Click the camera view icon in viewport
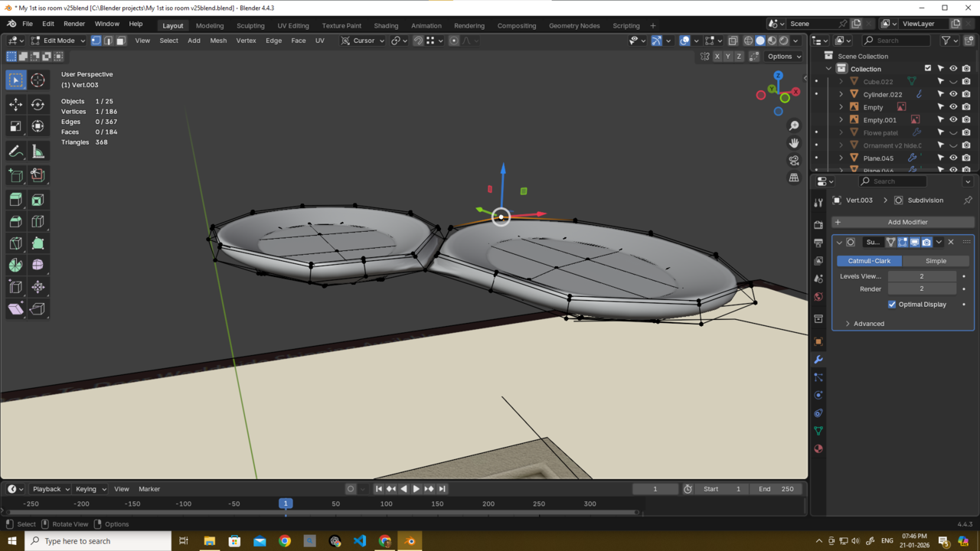Screen dimensions: 980x551 tap(794, 160)
